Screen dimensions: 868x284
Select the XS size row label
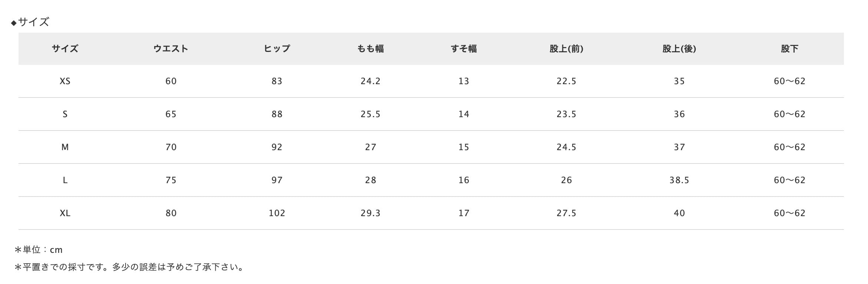click(65, 81)
